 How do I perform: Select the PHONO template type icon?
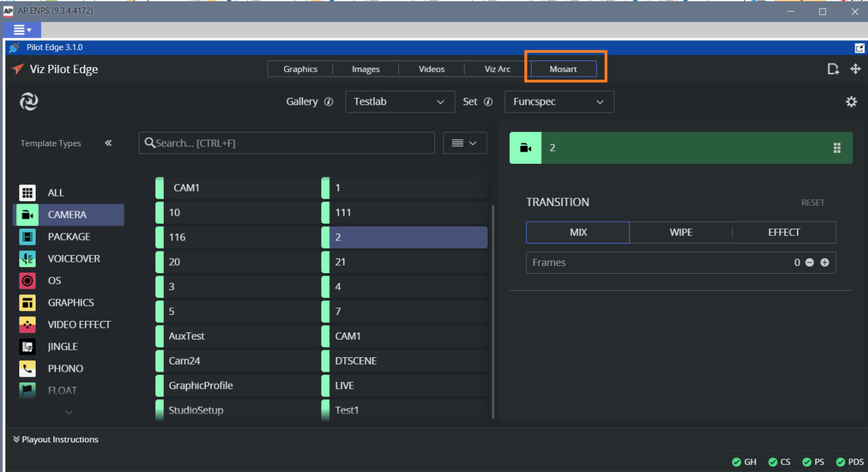pyautogui.click(x=27, y=369)
